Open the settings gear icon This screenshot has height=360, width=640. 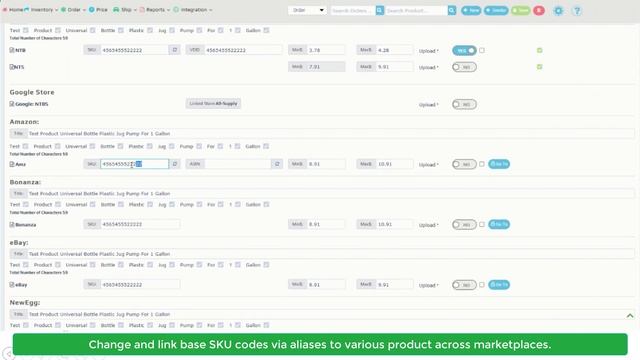coord(558,11)
